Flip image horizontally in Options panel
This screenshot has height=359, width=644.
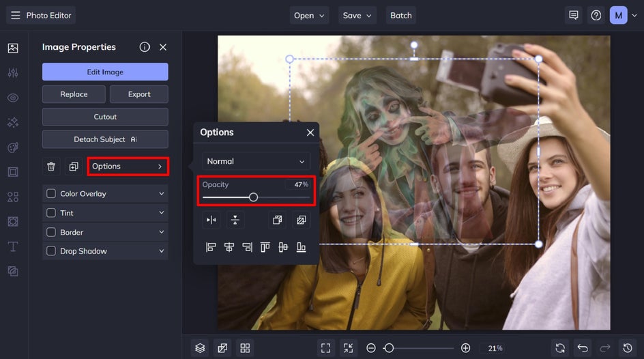point(211,220)
